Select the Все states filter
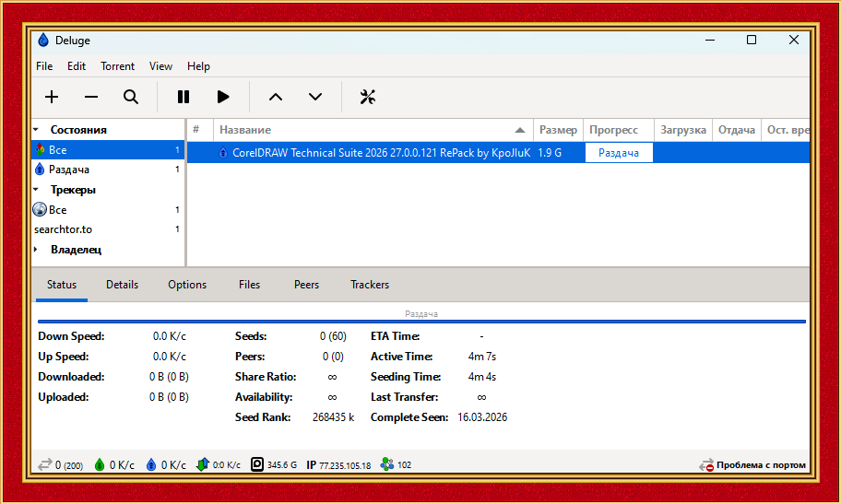The width and height of the screenshot is (841, 504). 108,150
